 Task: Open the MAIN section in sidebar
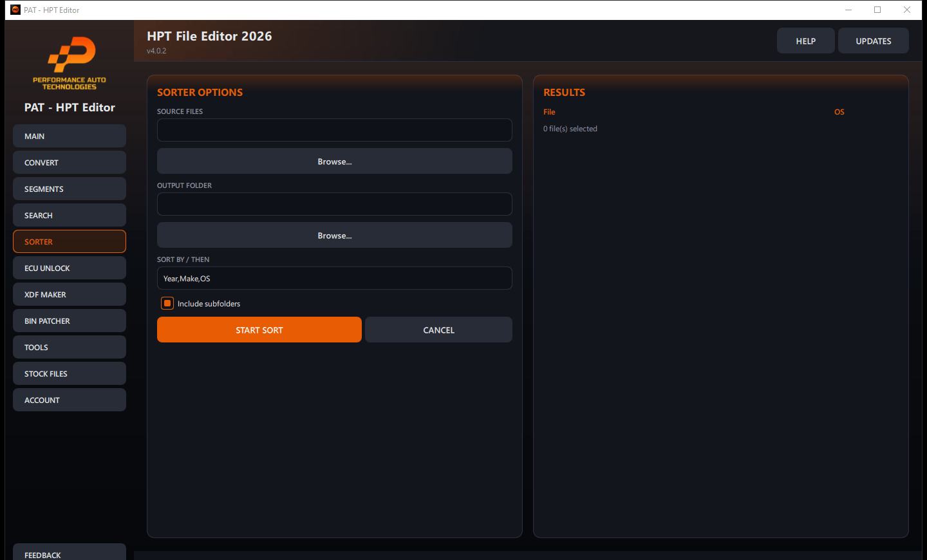70,136
